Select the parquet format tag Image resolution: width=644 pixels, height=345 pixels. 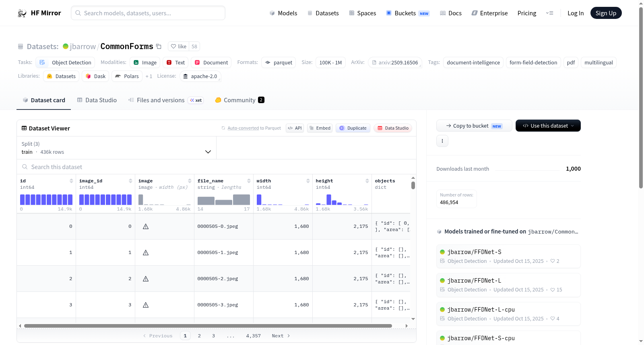click(x=279, y=62)
